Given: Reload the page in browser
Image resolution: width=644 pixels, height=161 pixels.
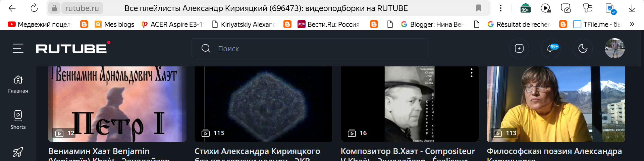Looking at the screenshot, I should click(x=34, y=8).
